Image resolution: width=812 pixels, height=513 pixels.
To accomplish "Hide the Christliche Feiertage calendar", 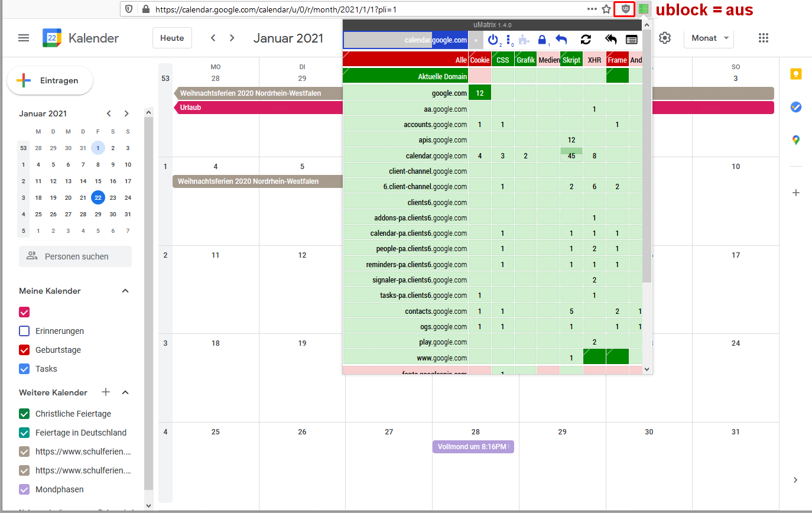I will (x=24, y=414).
